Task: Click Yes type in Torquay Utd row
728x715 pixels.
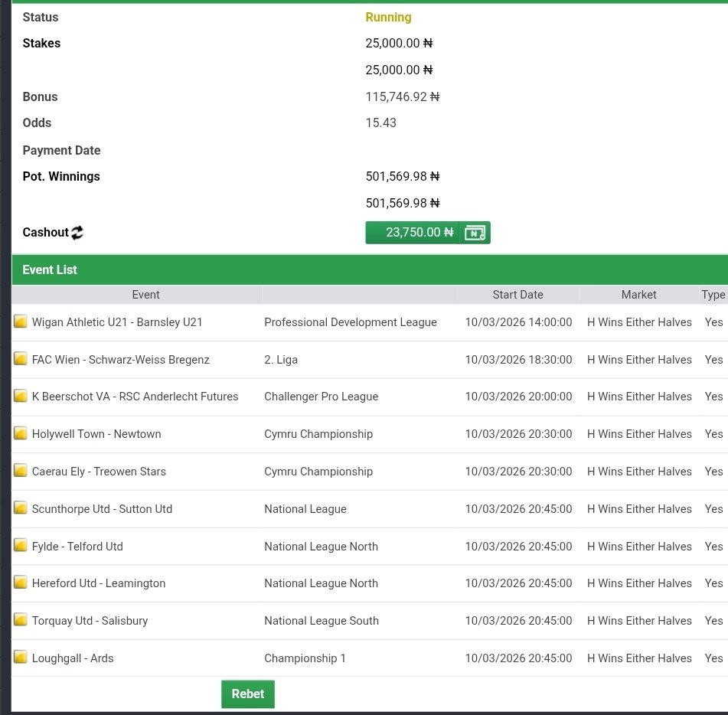Action: [713, 621]
